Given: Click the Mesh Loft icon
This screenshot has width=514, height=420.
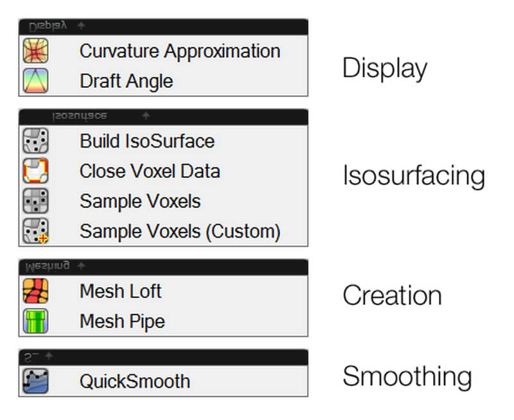Looking at the screenshot, I should pyautogui.click(x=35, y=291).
